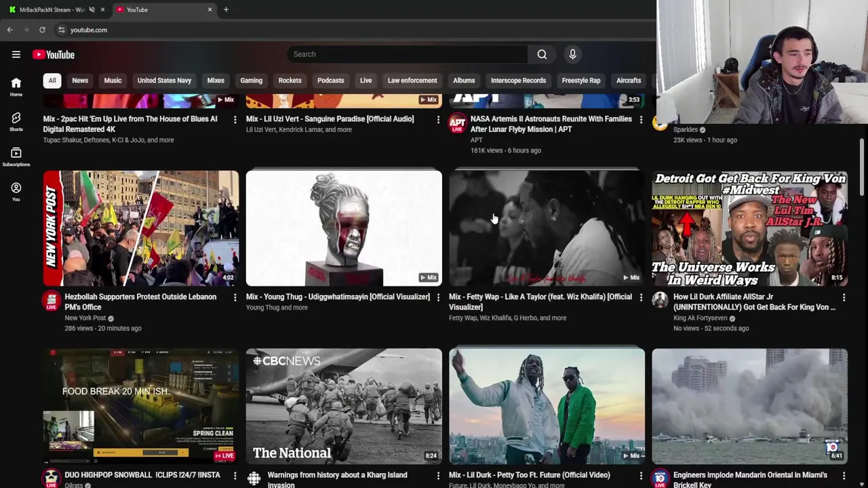Open the Lil Durk Petty Too thumbnail
Viewport: 868px width, 488px height.
pos(547,406)
